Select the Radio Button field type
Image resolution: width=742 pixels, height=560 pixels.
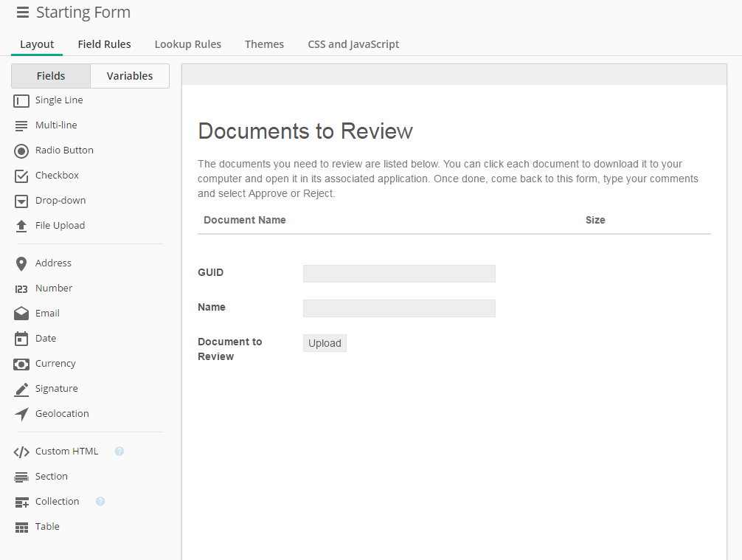64,151
